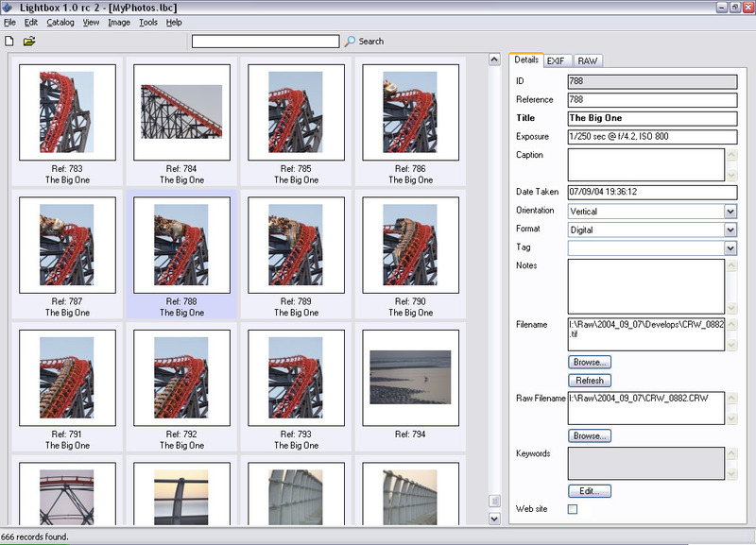Select thumbnail Ref: 791

pyautogui.click(x=67, y=378)
